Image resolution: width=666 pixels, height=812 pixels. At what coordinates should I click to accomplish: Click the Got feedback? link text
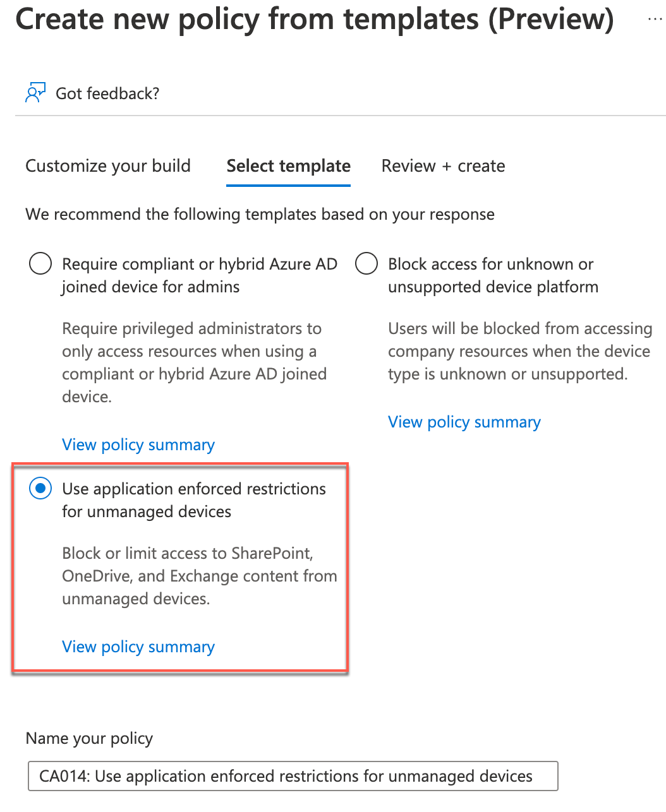(x=107, y=93)
